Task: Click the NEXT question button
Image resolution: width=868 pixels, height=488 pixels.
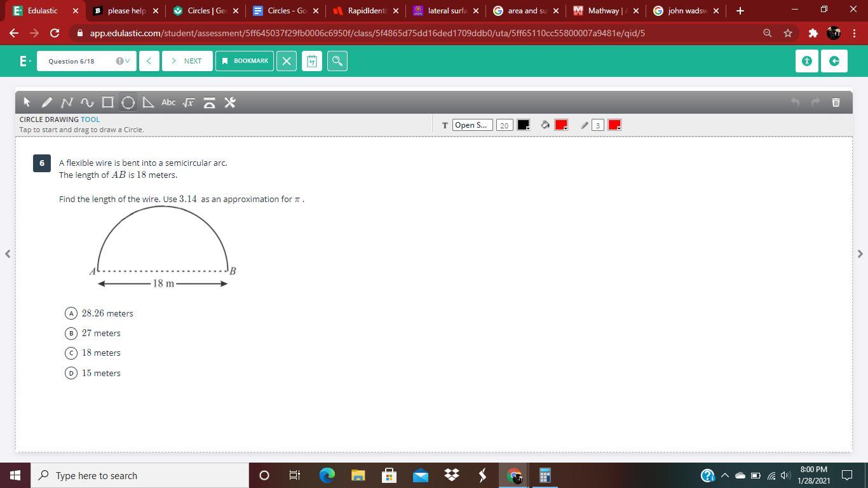Action: click(x=187, y=61)
